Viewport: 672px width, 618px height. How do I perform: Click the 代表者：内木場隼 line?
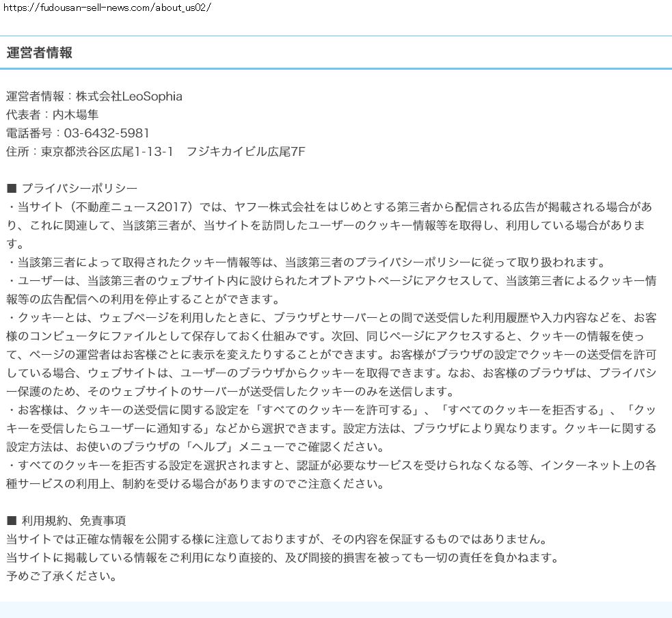pyautogui.click(x=52, y=115)
